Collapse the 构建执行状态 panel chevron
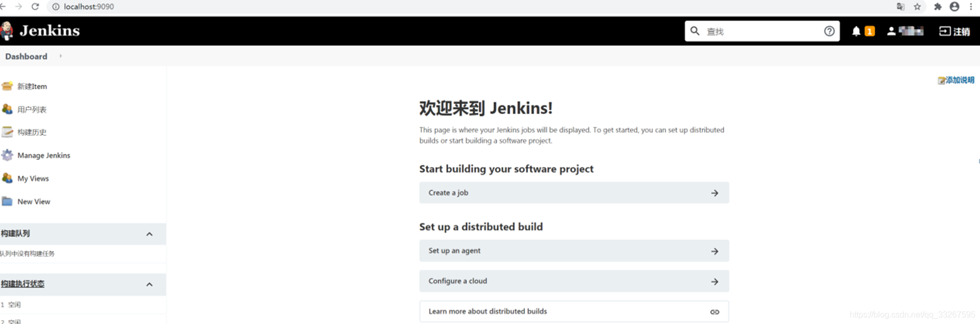 click(x=149, y=284)
